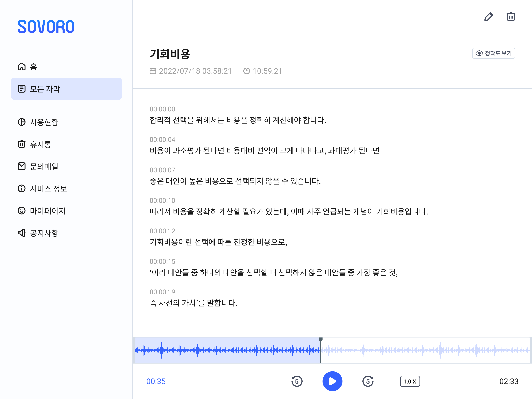Viewport: 532px width, 399px height.
Task: Click the SOVORO logo
Action: 46,27
